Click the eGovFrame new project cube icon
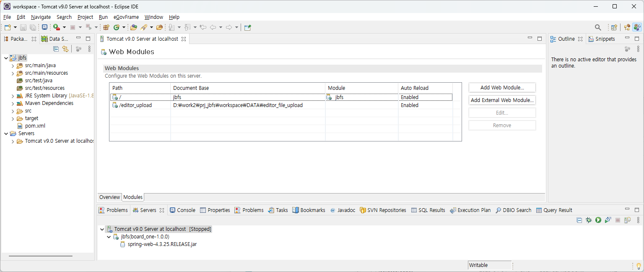This screenshot has width=644, height=272. pos(106,27)
